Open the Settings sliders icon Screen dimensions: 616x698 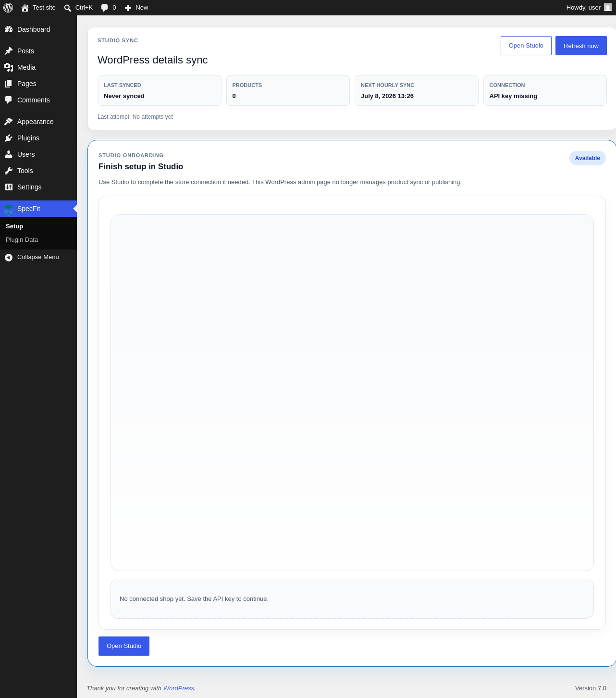[9, 187]
